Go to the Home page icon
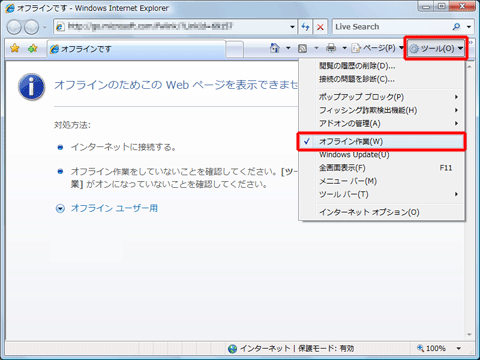 pos(275,48)
